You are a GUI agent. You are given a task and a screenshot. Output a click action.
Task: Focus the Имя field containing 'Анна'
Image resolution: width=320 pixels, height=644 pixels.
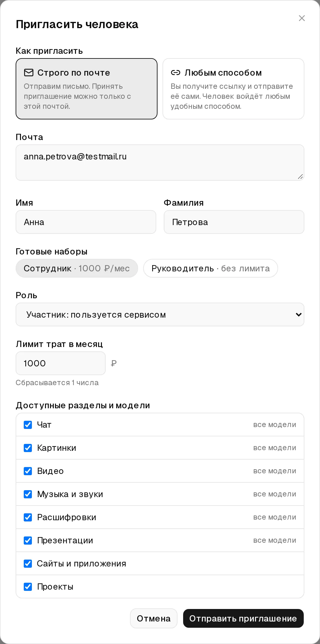coord(86,222)
